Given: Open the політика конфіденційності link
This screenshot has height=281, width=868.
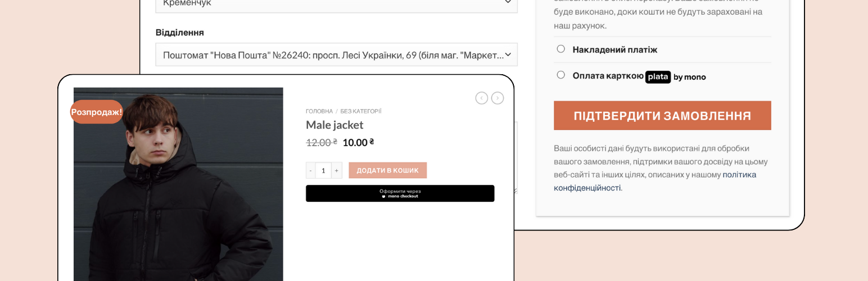Looking at the screenshot, I should point(655,181).
